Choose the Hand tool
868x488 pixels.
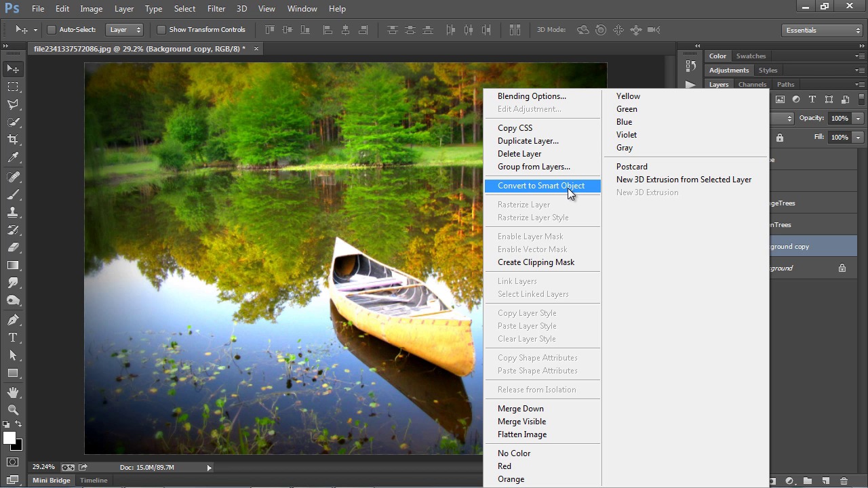[x=13, y=392]
